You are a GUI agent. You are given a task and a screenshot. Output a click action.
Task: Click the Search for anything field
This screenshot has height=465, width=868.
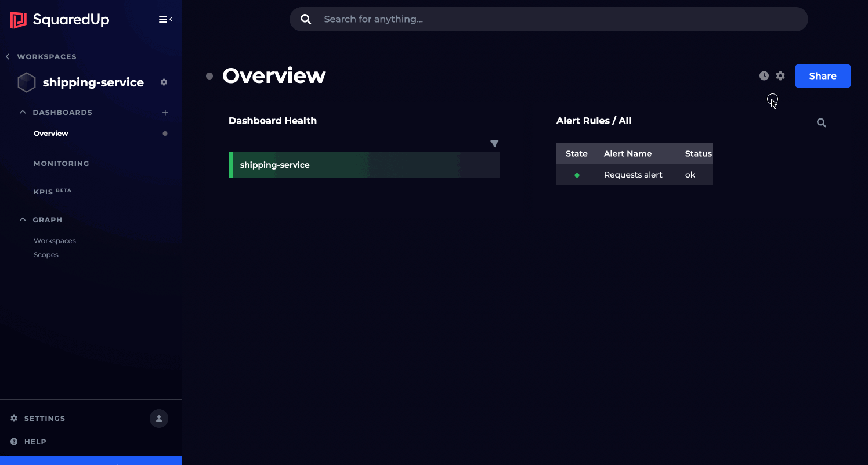548,19
